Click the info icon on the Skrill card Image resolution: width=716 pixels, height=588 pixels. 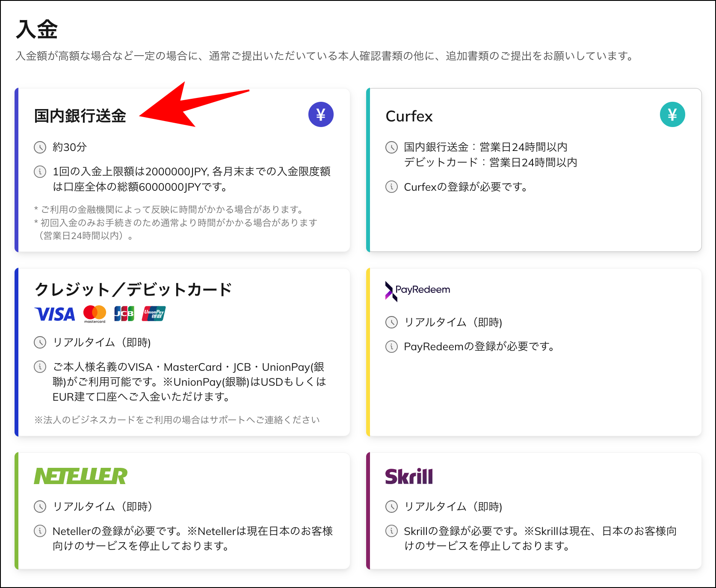click(391, 531)
